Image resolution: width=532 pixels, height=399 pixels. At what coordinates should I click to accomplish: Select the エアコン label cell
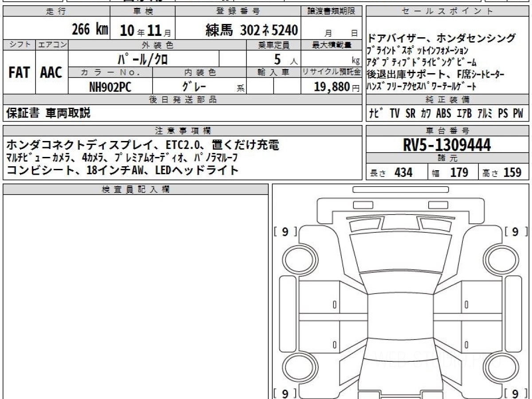52,45
